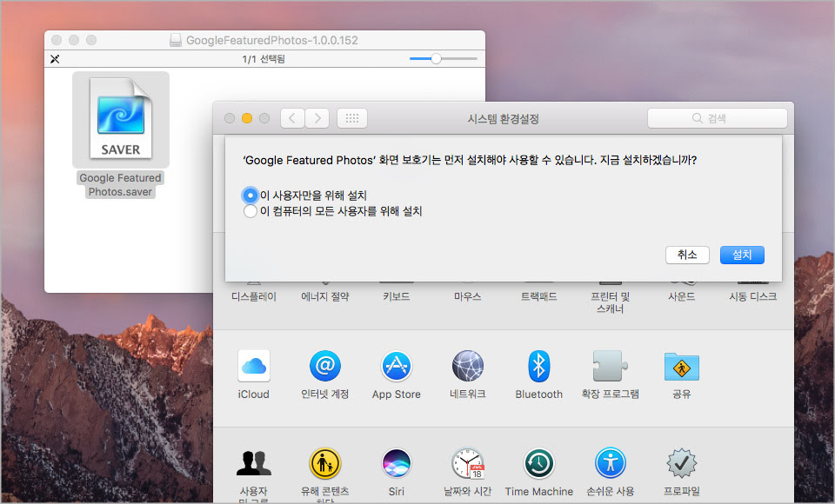The image size is (835, 504).
Task: Click the 마우스 label
Action: (x=468, y=296)
